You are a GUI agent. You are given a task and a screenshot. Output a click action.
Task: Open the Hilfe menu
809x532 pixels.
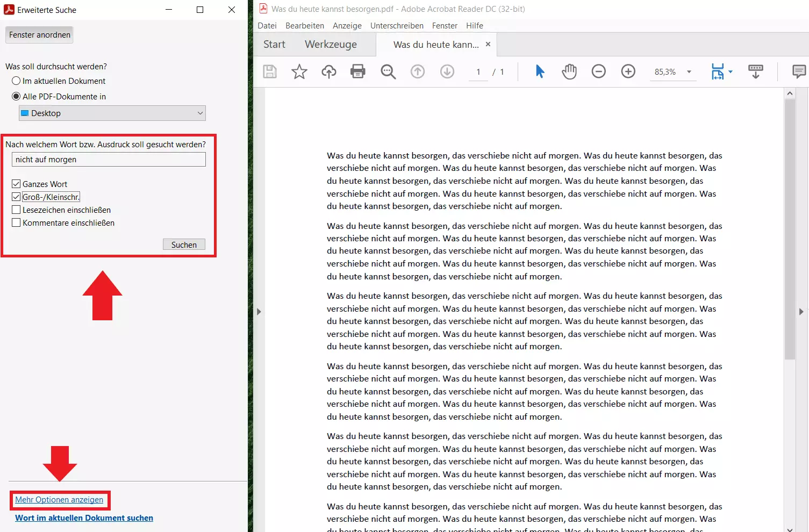pyautogui.click(x=475, y=26)
